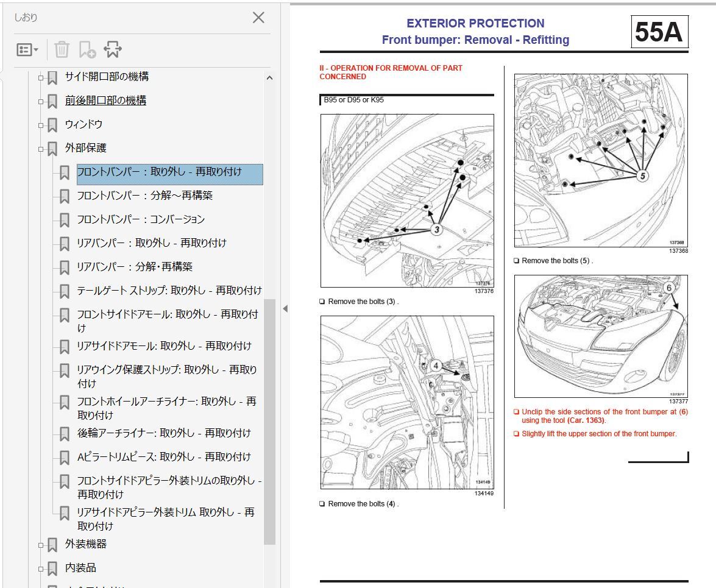
Task: Open the bookmark options menu dropdown
Action: pyautogui.click(x=27, y=50)
